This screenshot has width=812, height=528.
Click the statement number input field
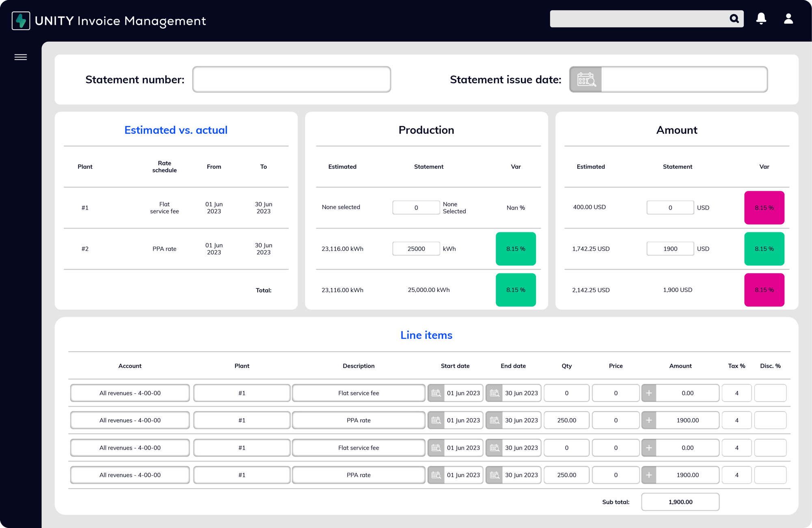click(x=291, y=79)
